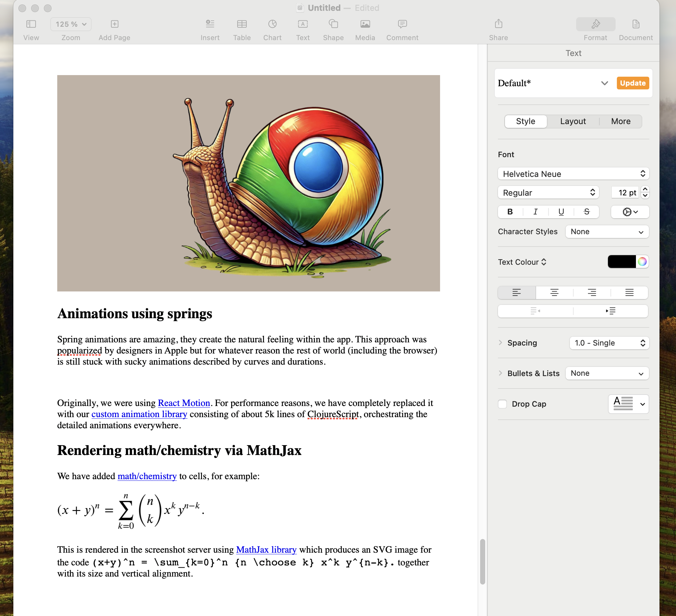Image resolution: width=676 pixels, height=616 pixels.
Task: Open the Zoom percentage selector
Action: (x=70, y=24)
